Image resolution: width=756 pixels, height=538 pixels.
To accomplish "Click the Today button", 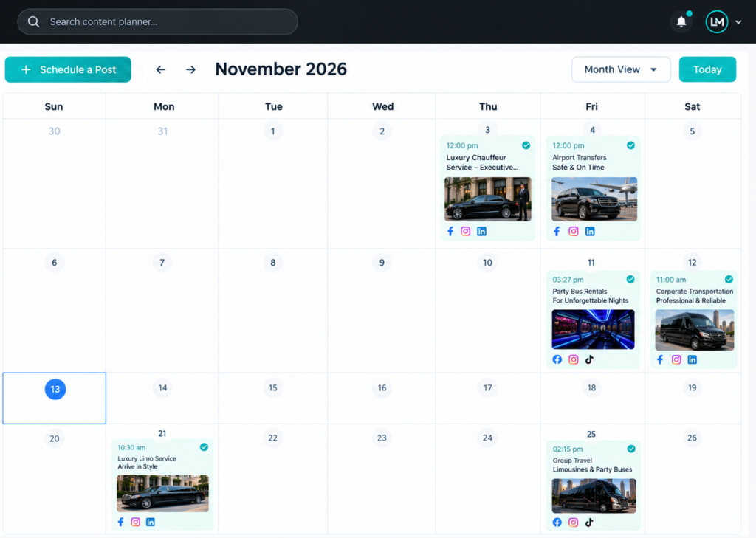I will pyautogui.click(x=707, y=69).
